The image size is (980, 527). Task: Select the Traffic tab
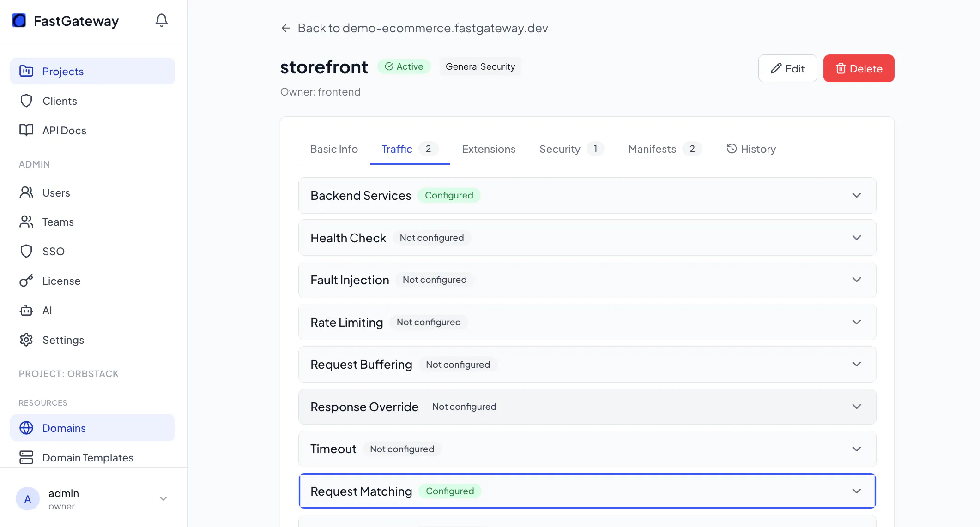coord(410,149)
